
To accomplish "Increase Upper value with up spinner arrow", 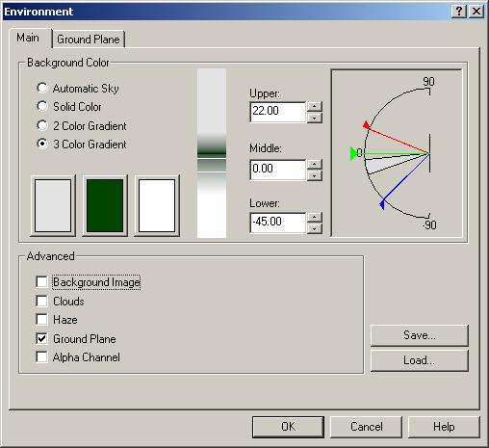I will [315, 106].
